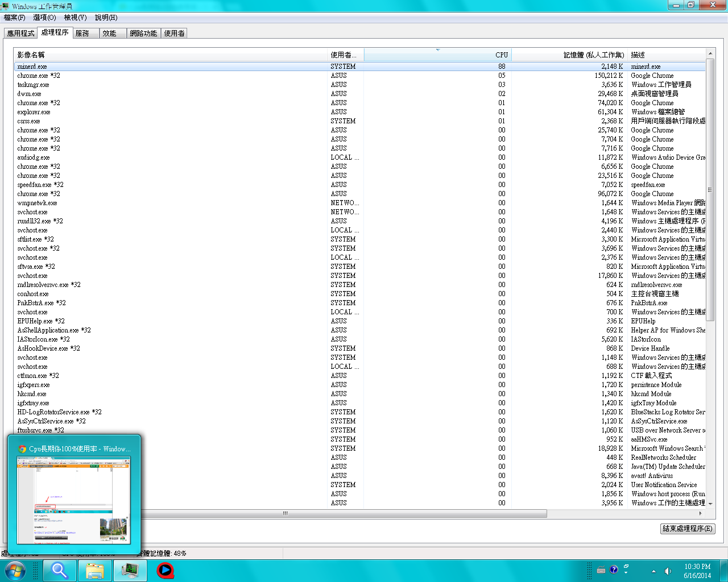Click the vertical scrollbar down arrow
This screenshot has width=728, height=582.
click(x=710, y=504)
